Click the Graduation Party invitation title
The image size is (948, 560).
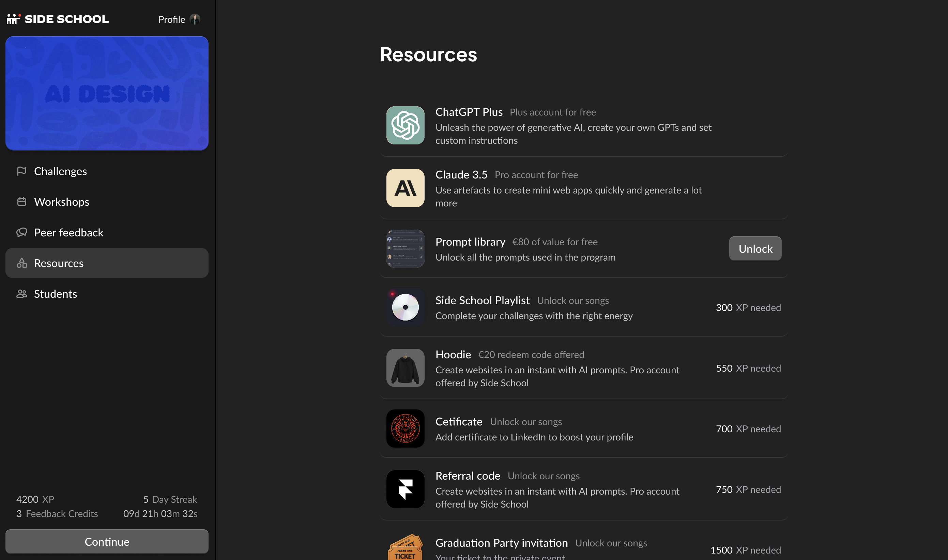(501, 543)
